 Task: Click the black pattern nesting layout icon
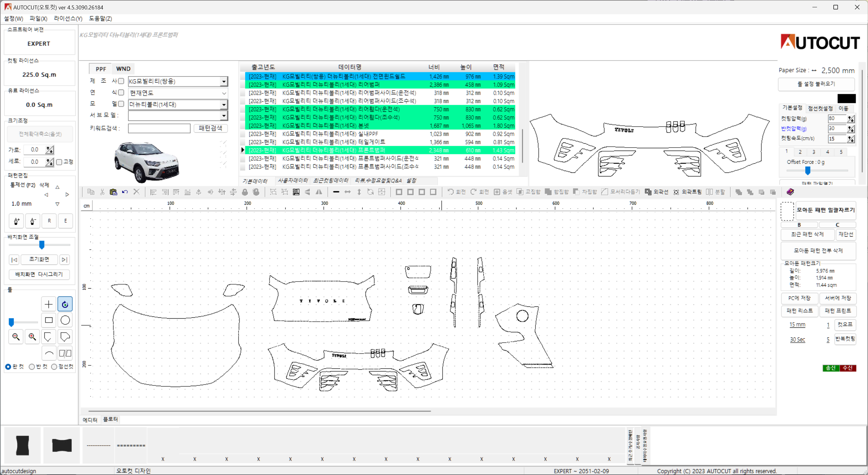click(x=296, y=192)
